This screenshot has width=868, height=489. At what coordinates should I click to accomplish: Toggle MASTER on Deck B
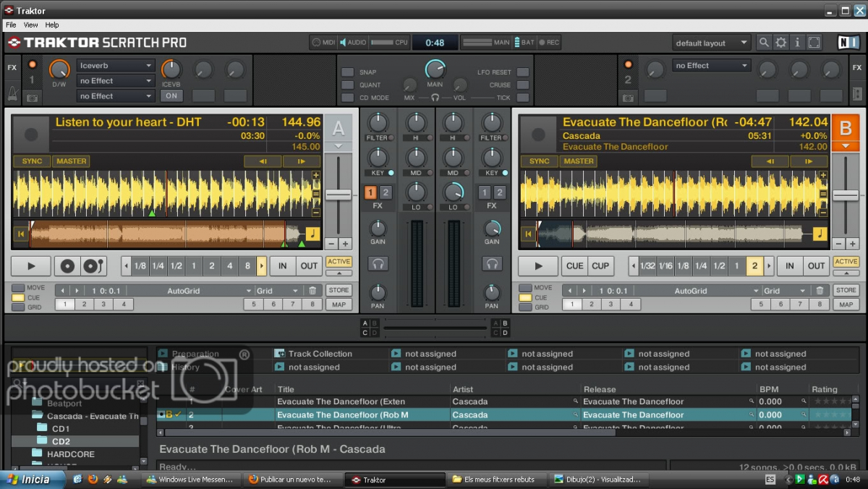[579, 161]
